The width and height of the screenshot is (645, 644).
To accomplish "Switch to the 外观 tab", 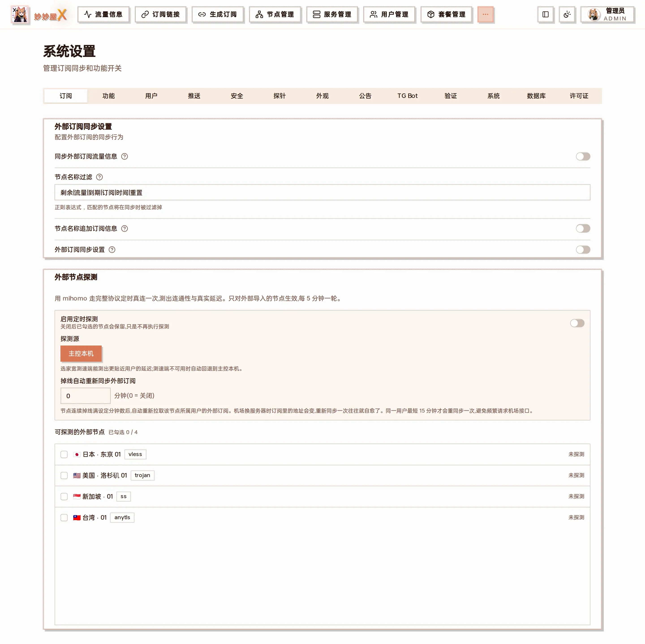I will pyautogui.click(x=322, y=96).
